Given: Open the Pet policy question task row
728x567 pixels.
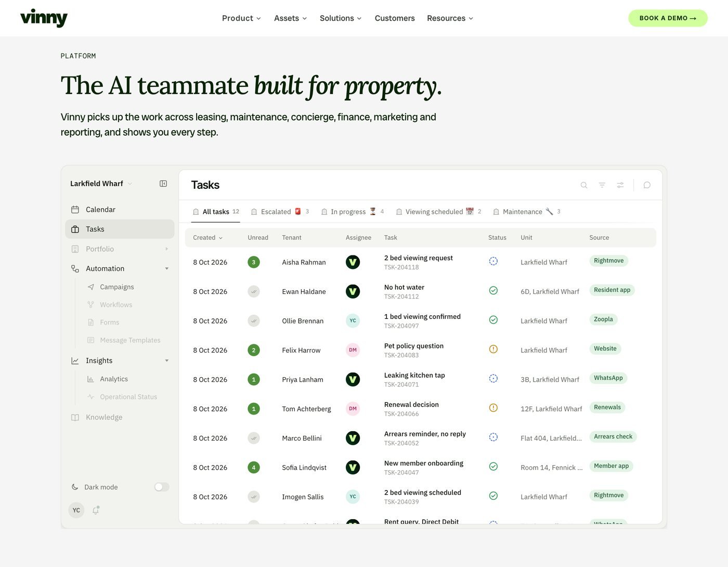Looking at the screenshot, I should (420, 350).
